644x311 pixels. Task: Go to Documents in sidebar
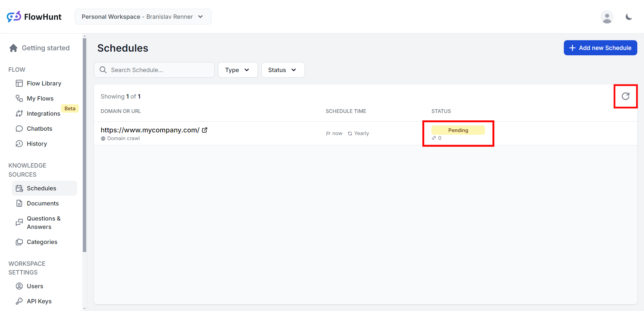[43, 203]
